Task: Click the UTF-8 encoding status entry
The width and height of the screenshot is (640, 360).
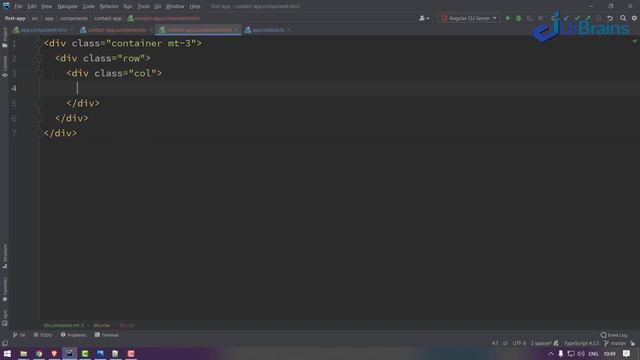Action: [519, 343]
